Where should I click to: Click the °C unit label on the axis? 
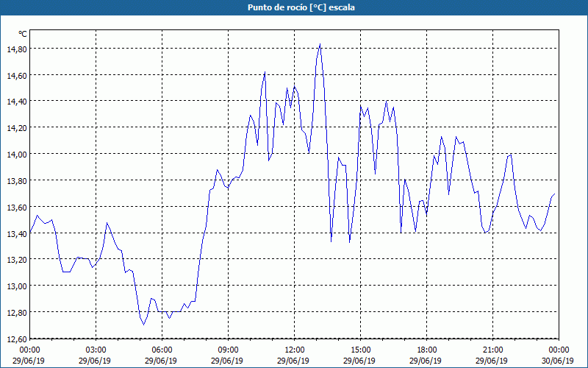click(x=23, y=34)
